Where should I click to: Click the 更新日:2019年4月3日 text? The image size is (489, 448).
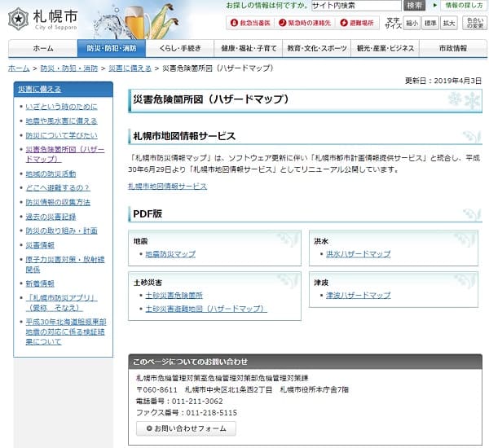(443, 81)
